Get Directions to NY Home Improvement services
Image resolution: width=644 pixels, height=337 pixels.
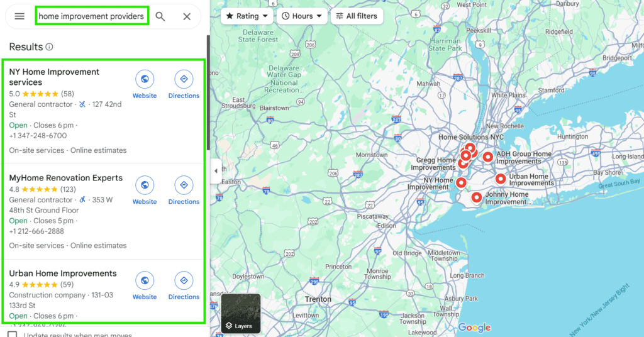184,84
